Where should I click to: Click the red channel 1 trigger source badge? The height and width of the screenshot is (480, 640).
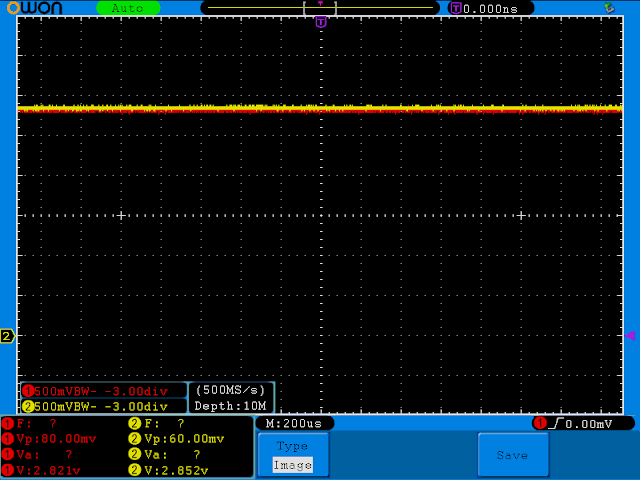click(540, 423)
